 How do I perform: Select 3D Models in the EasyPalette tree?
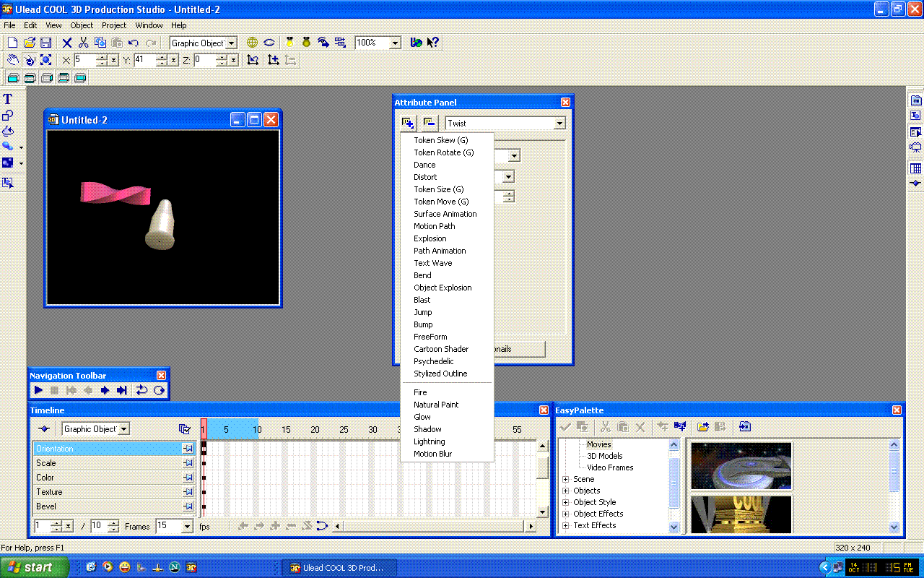tap(605, 456)
